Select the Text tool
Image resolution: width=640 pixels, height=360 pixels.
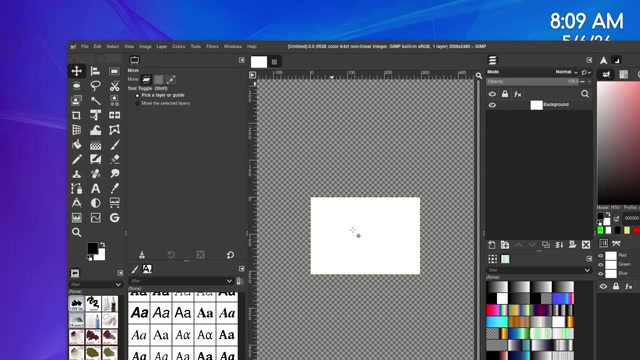pyautogui.click(x=96, y=189)
